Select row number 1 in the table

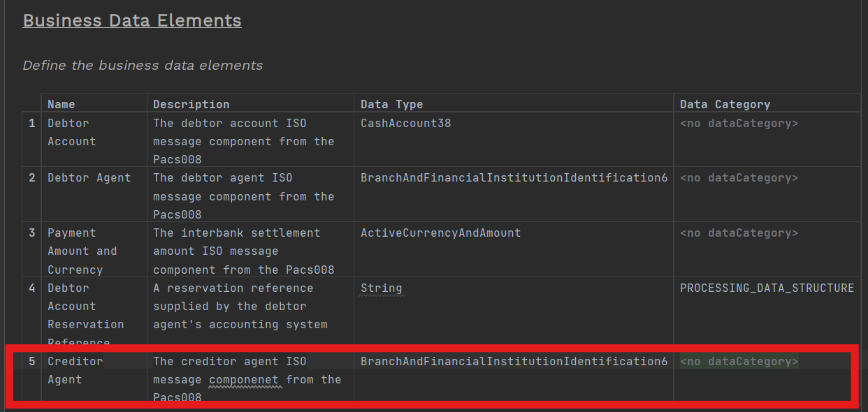tap(31, 124)
